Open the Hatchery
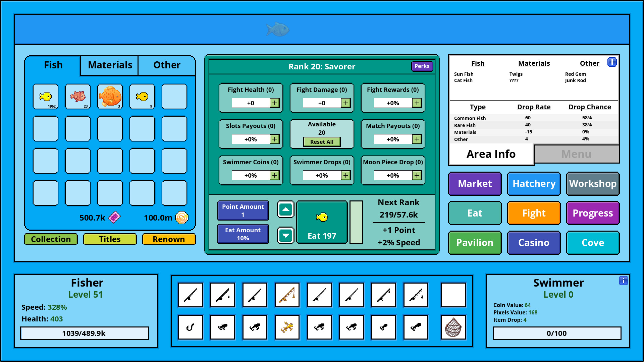 tap(534, 184)
